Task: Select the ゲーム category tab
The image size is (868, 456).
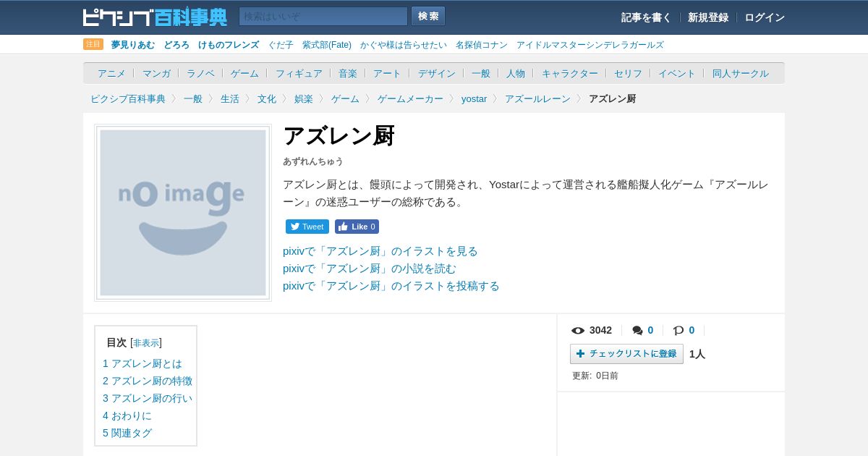Action: point(244,73)
